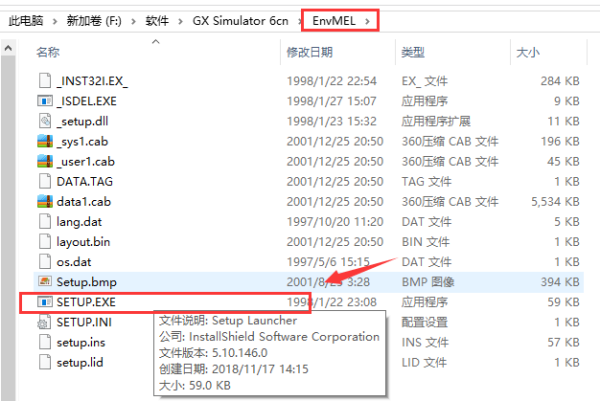Click the _sys1.cab archive icon

point(45,141)
